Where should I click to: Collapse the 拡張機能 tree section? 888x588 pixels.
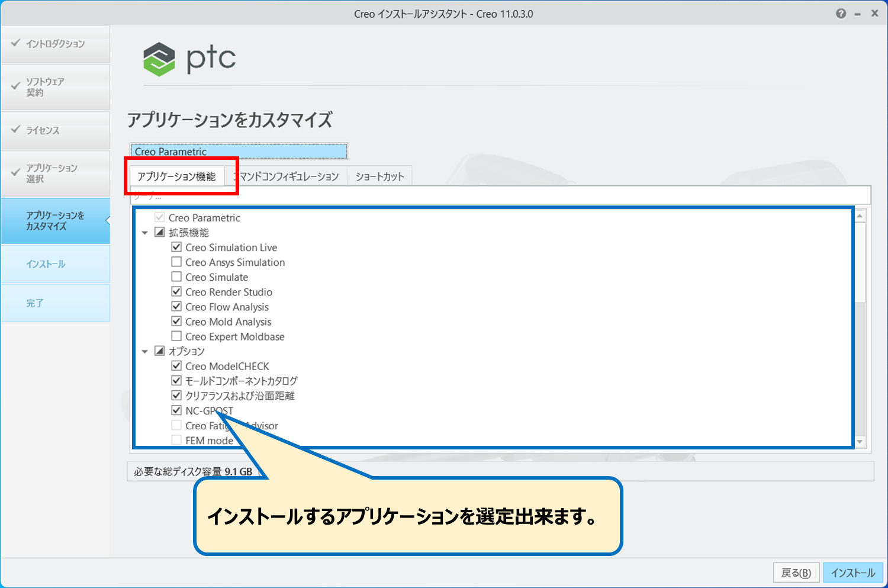click(x=145, y=233)
